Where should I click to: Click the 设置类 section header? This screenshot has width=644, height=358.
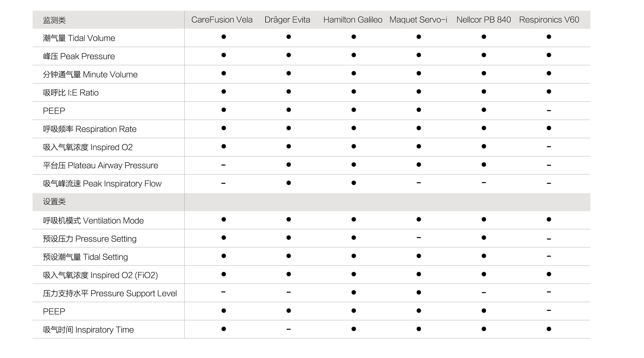pos(54,202)
